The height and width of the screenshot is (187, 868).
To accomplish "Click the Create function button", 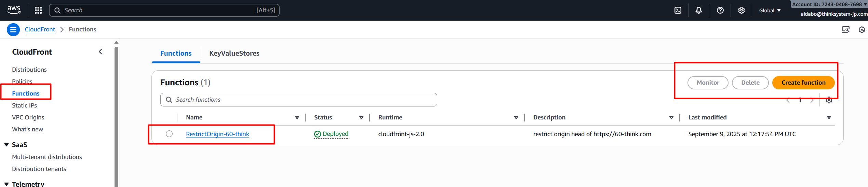I will [x=803, y=83].
